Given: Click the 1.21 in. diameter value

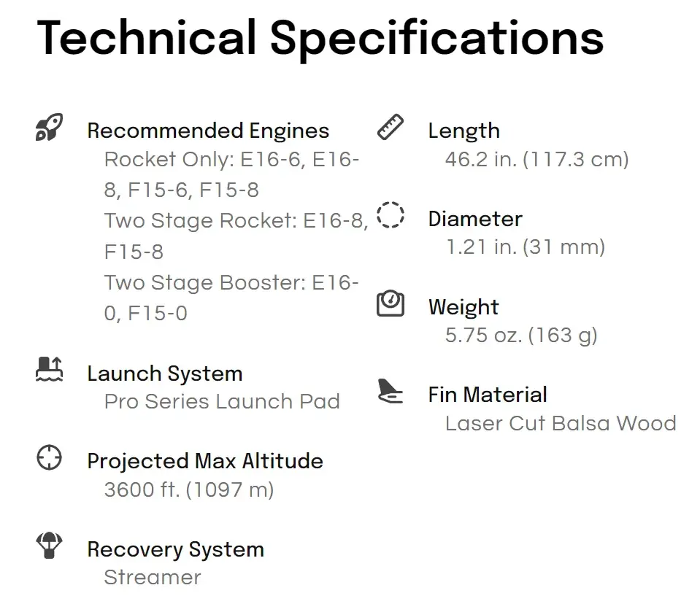Looking at the screenshot, I should tap(526, 247).
